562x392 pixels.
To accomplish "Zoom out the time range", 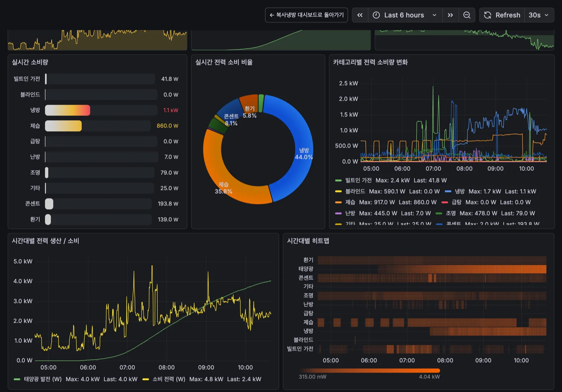I will click(x=467, y=15).
